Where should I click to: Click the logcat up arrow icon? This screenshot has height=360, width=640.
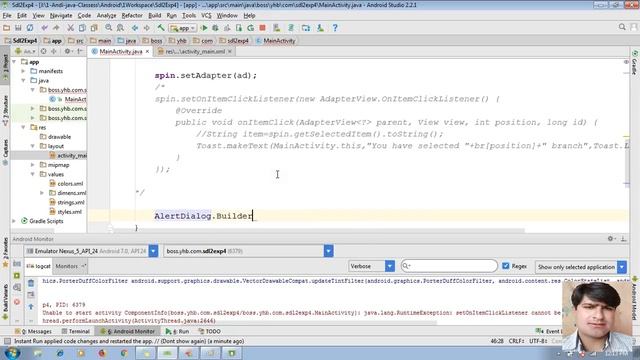coord(31,307)
